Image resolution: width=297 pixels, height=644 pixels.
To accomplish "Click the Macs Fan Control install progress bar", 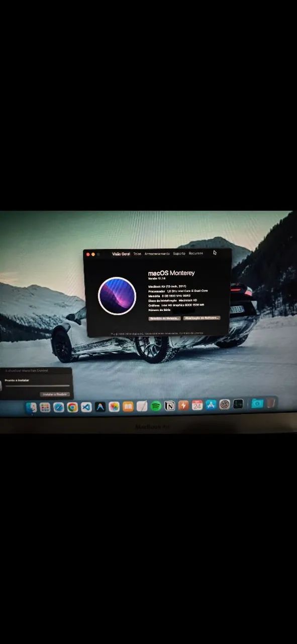I will point(37,386).
